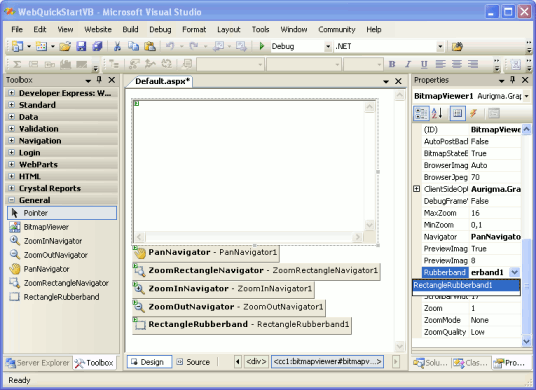This screenshot has height=390, width=536.
Task: Collapse the General toolbox group
Action: 12,200
